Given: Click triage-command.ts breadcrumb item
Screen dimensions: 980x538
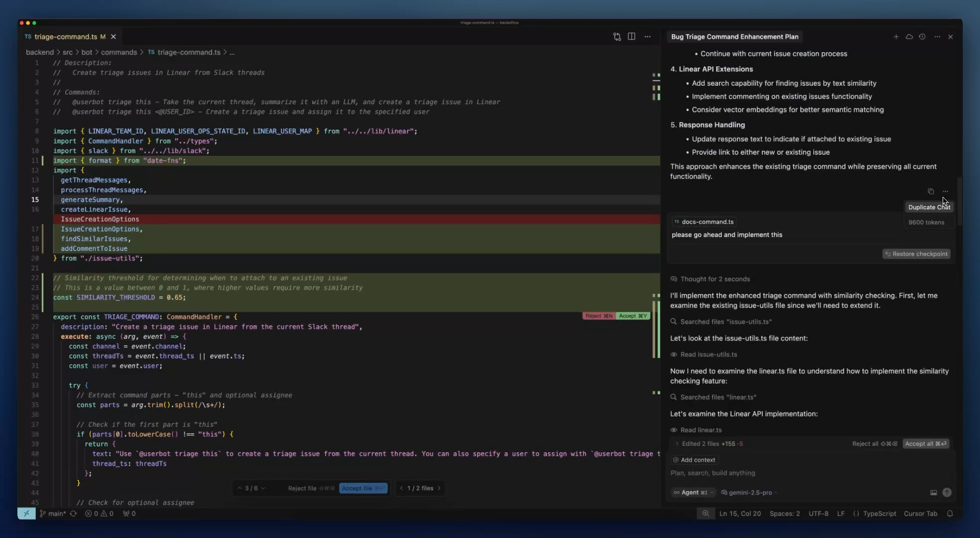Looking at the screenshot, I should point(184,52).
